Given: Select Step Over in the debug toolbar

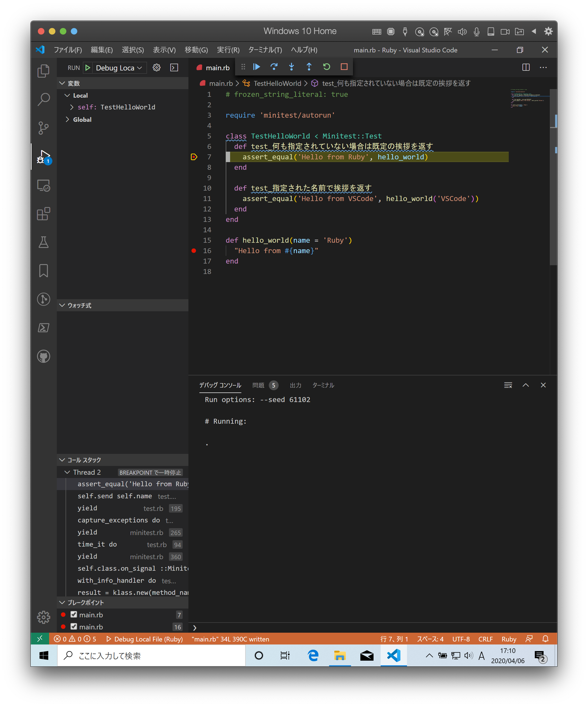Looking at the screenshot, I should click(x=274, y=67).
